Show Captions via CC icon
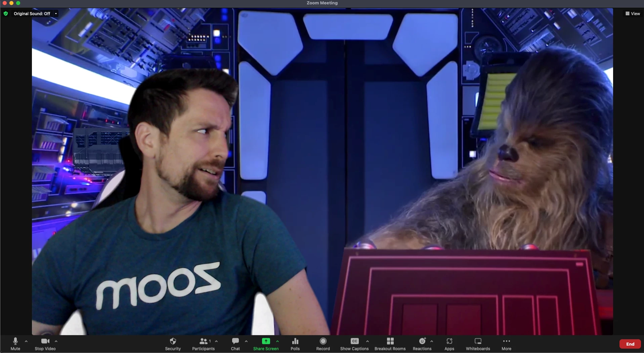 pyautogui.click(x=354, y=344)
